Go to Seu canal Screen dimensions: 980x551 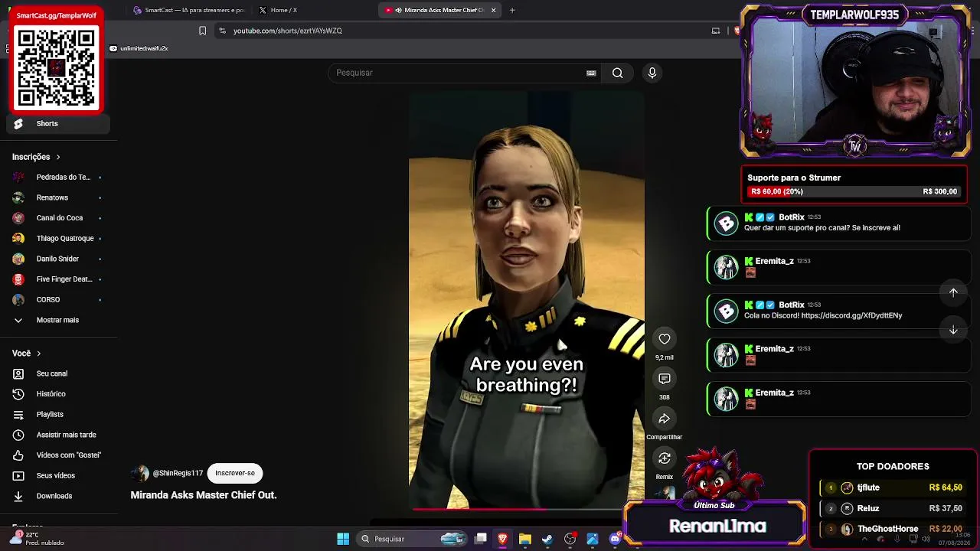57,373
